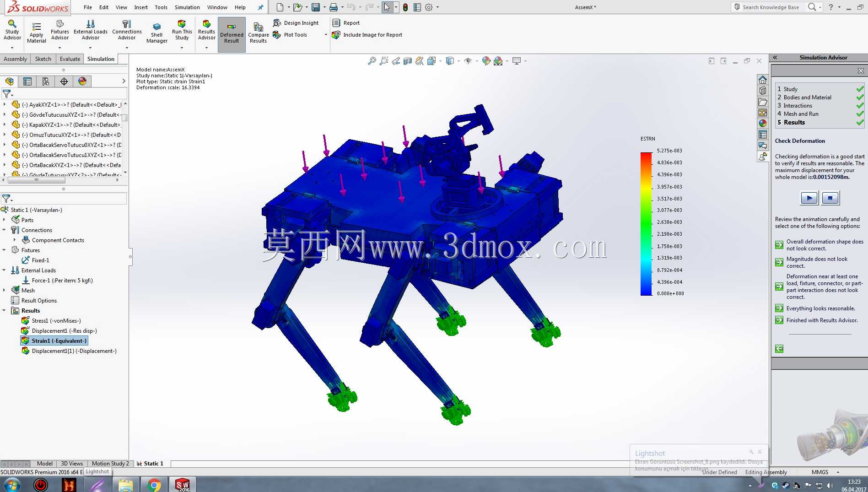
Task: Open the File menu
Action: pyautogui.click(x=88, y=7)
